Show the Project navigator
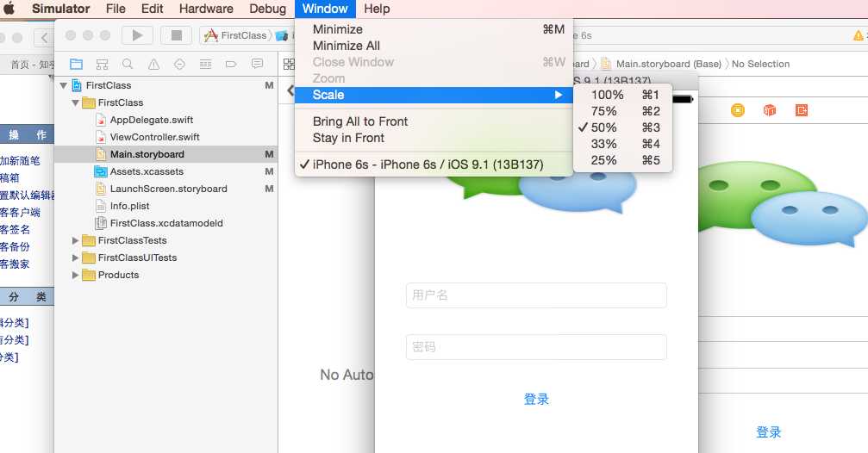Viewport: 868px width, 453px height. pyautogui.click(x=77, y=65)
